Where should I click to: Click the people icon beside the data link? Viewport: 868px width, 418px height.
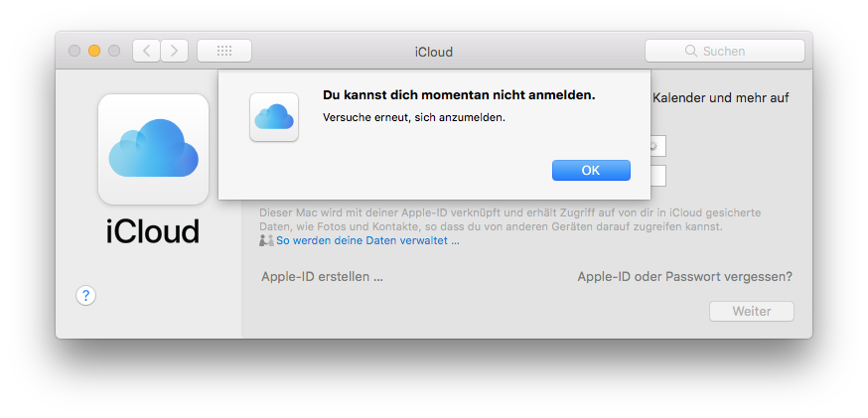tap(266, 240)
